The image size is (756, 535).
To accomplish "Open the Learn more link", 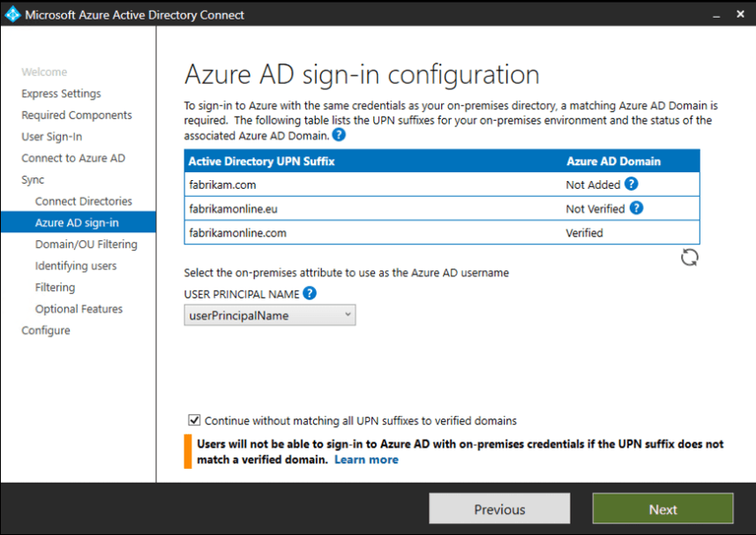I will 366,460.
